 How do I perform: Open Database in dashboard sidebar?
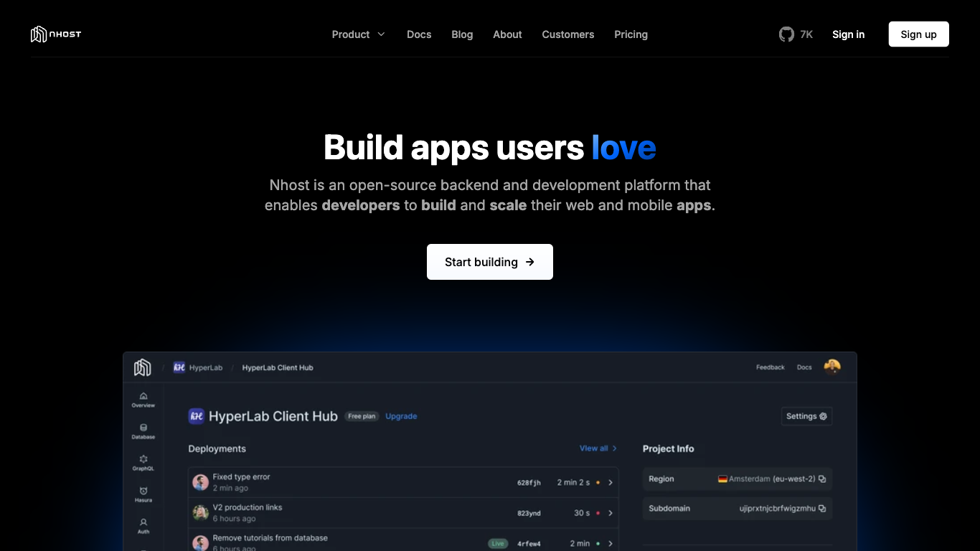coord(143,432)
